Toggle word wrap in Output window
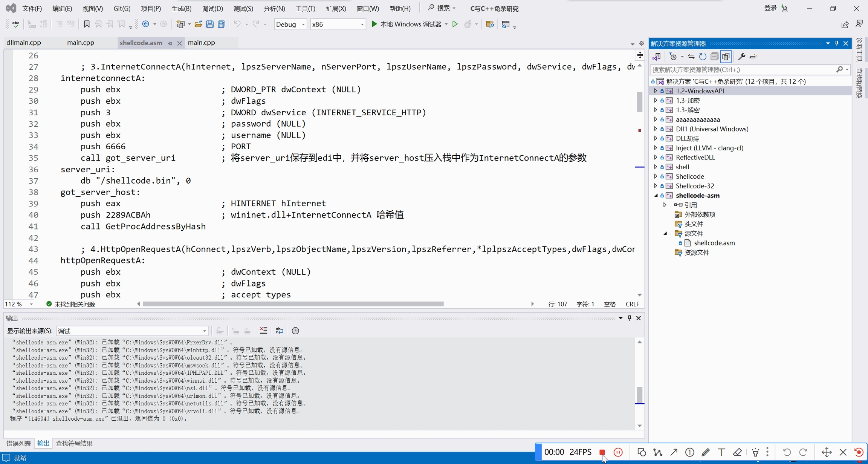The width and height of the screenshot is (868, 464). pos(279,331)
